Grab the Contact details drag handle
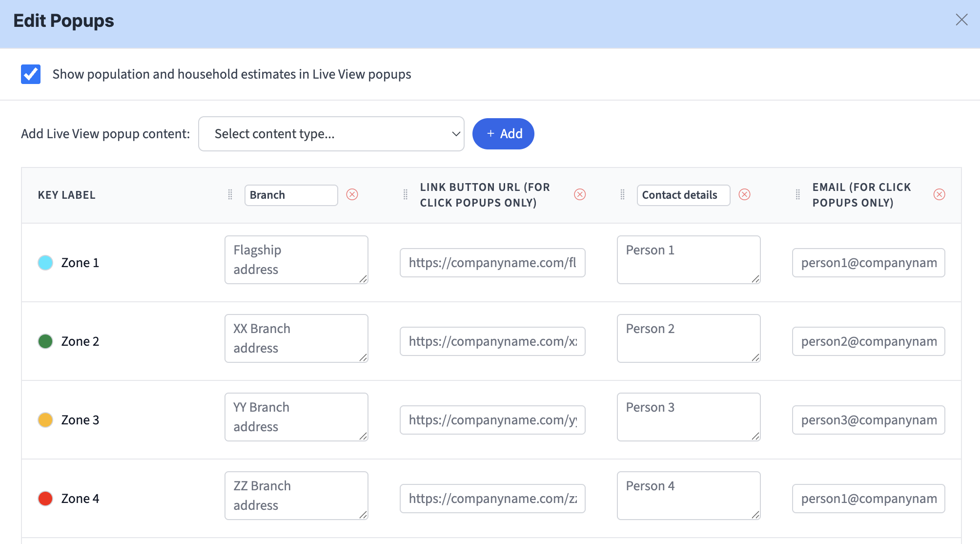The width and height of the screenshot is (980, 544). click(x=622, y=194)
